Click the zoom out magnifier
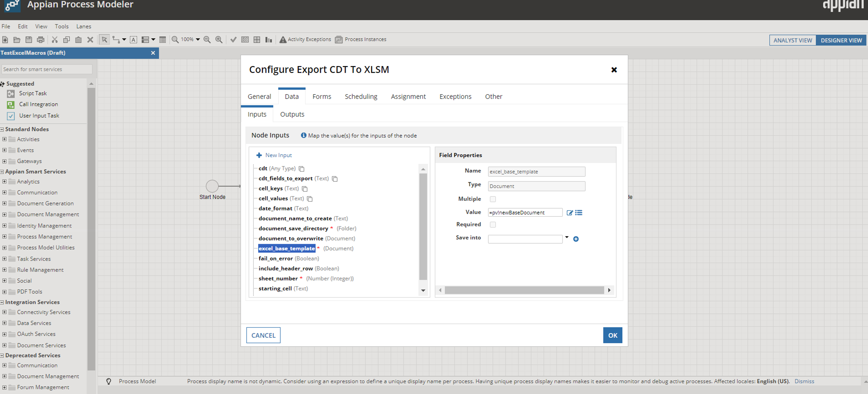The image size is (868, 394). [207, 40]
